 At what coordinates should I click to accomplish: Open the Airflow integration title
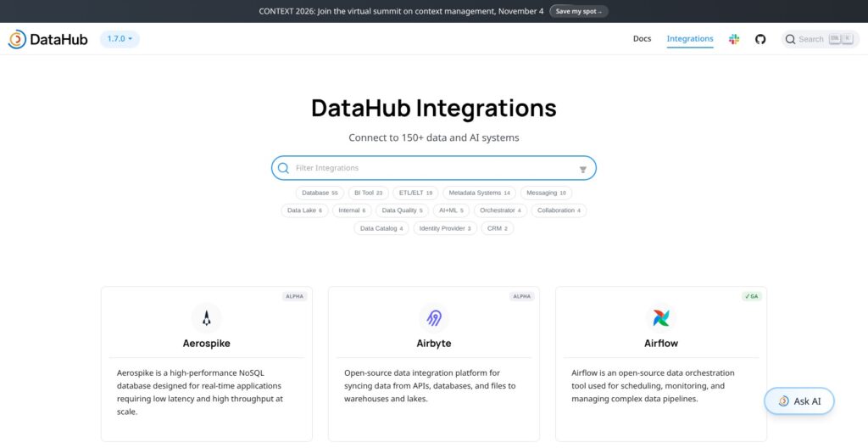[x=661, y=343]
